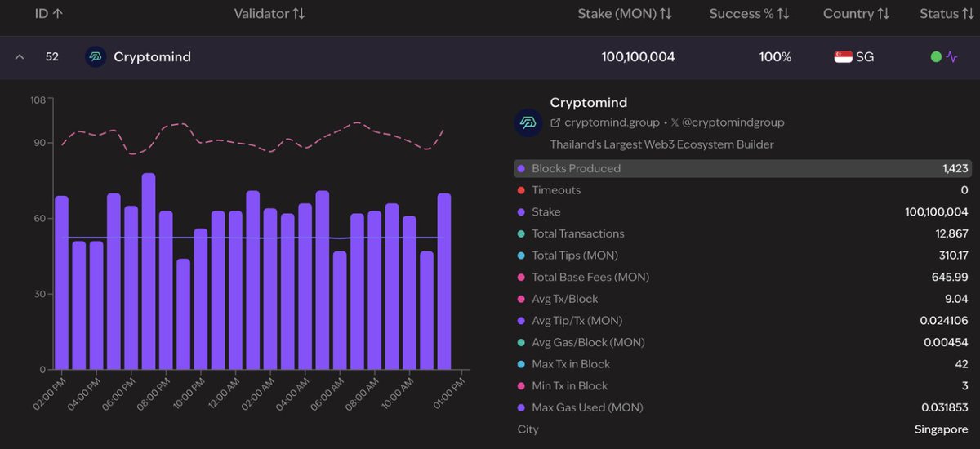Click the 12,867 total transactions value
Image resolution: width=980 pixels, height=449 pixels.
[951, 233]
